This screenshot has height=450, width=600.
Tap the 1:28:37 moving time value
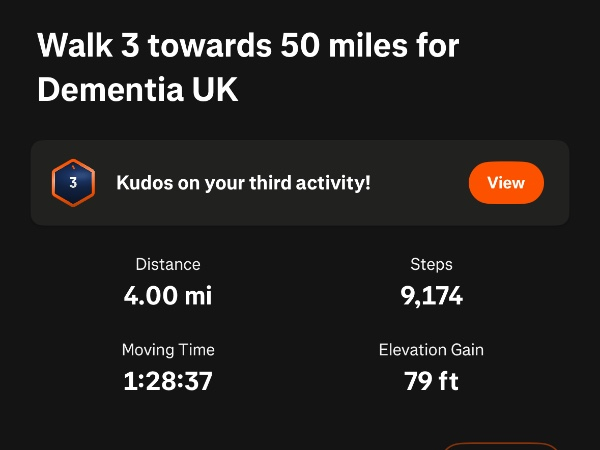(x=168, y=381)
